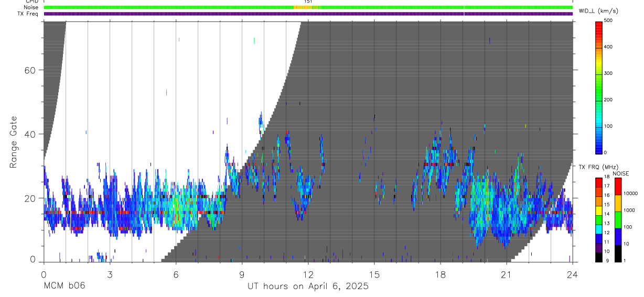
Task: Click the 'Noise' row label at top left
Action: [x=30, y=8]
